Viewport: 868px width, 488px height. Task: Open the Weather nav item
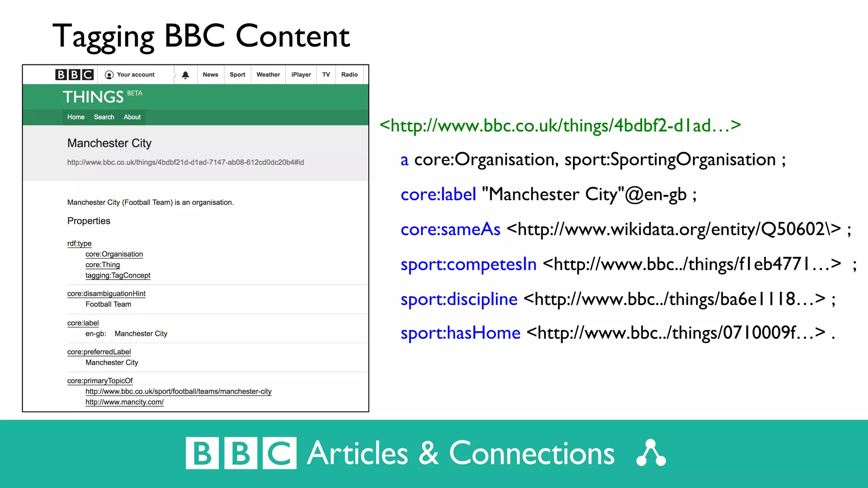pos(268,75)
